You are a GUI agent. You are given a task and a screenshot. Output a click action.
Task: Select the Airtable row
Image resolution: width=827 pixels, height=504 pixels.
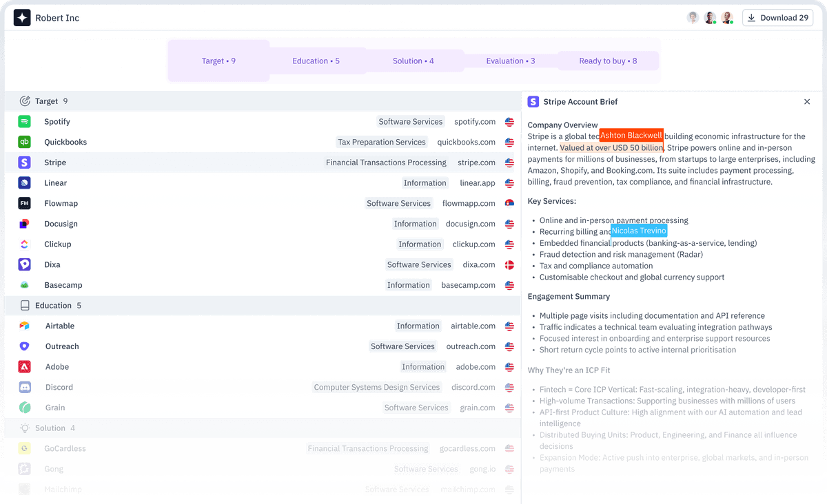(x=263, y=326)
